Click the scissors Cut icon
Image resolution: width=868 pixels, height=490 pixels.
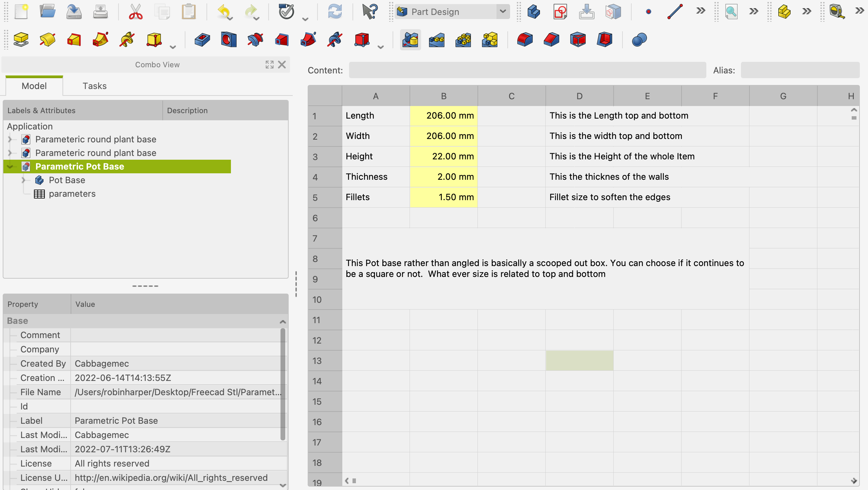pos(135,12)
